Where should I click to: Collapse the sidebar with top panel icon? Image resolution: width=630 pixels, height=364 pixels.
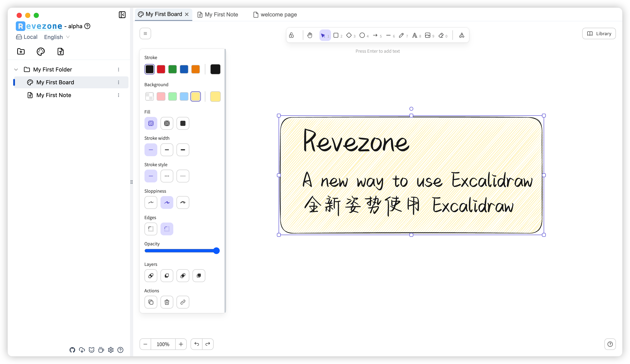(122, 15)
